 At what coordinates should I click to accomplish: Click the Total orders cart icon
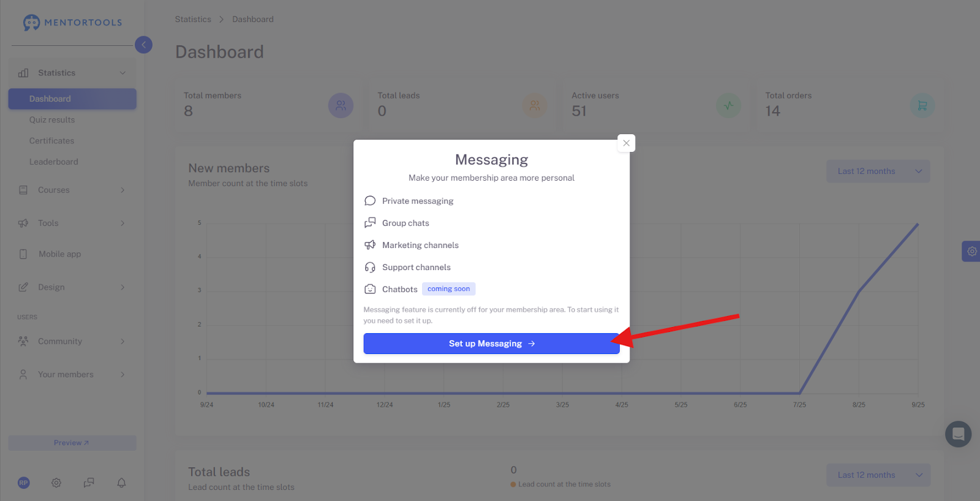(922, 106)
